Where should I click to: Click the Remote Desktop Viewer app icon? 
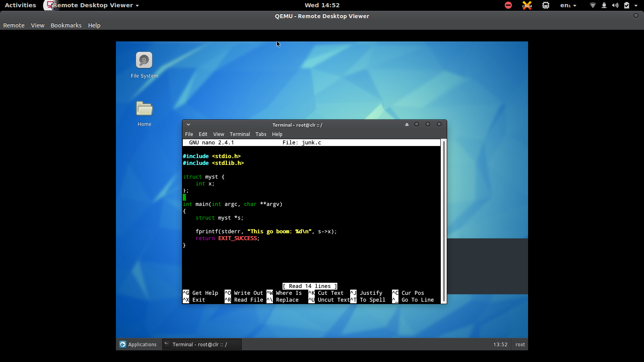point(50,5)
